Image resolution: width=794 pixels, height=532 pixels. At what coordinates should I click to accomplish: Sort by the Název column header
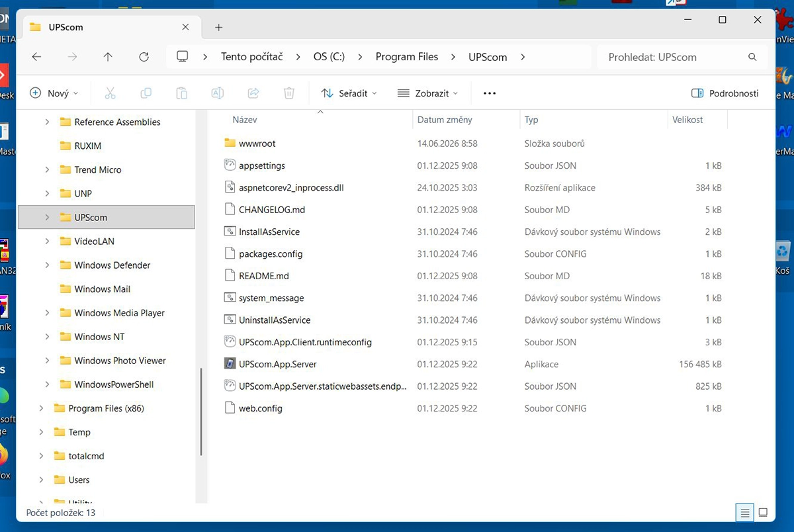[x=245, y=120]
